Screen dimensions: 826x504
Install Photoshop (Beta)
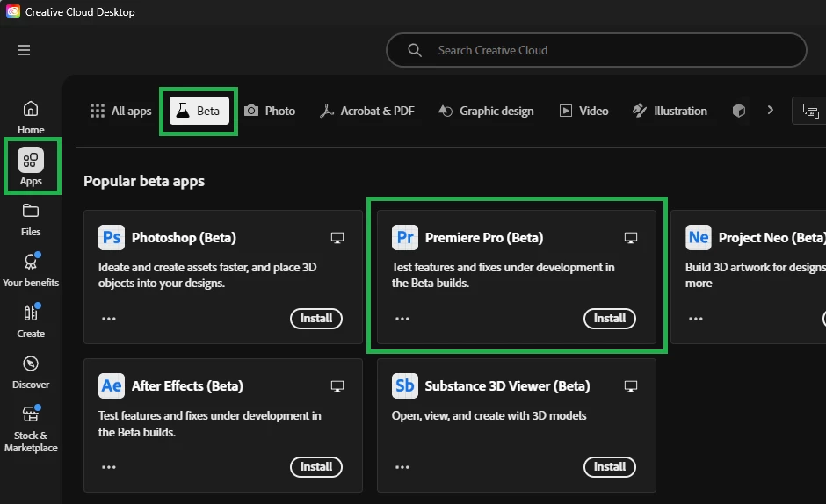[316, 319]
